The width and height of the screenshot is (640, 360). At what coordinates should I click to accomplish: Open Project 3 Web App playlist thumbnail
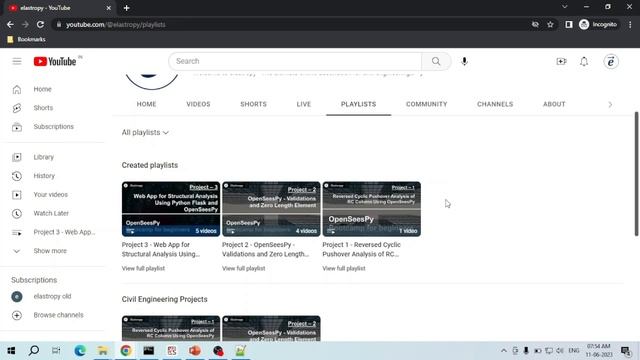[171, 209]
